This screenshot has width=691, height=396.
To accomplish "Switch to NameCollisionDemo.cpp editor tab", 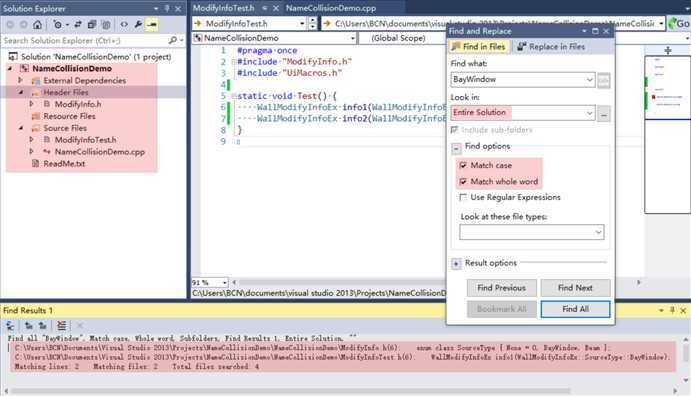I will (x=331, y=8).
